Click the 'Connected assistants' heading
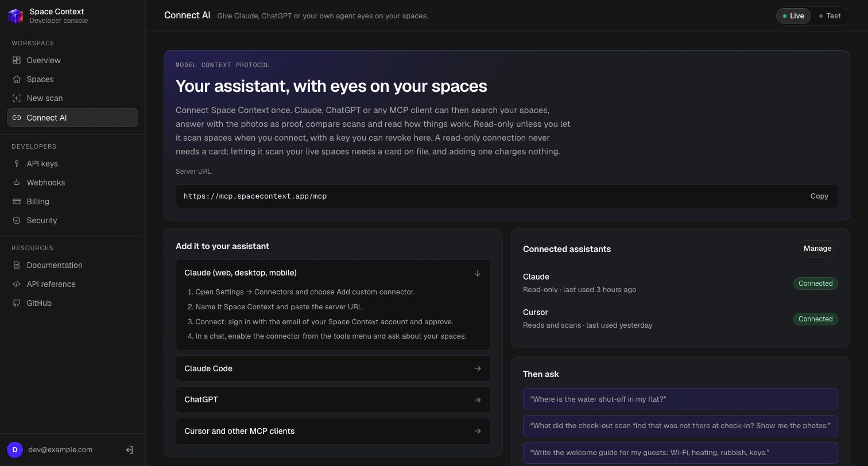This screenshot has width=868, height=466. [x=567, y=249]
